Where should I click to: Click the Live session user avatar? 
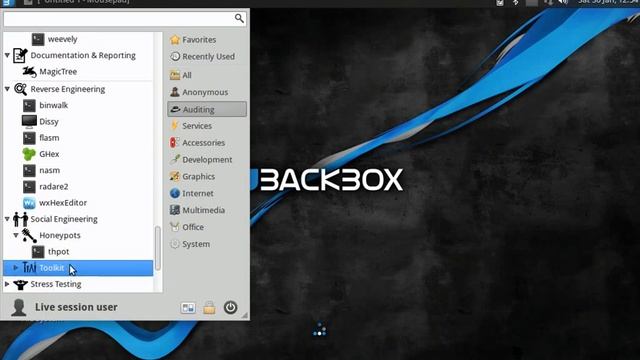[x=18, y=307]
